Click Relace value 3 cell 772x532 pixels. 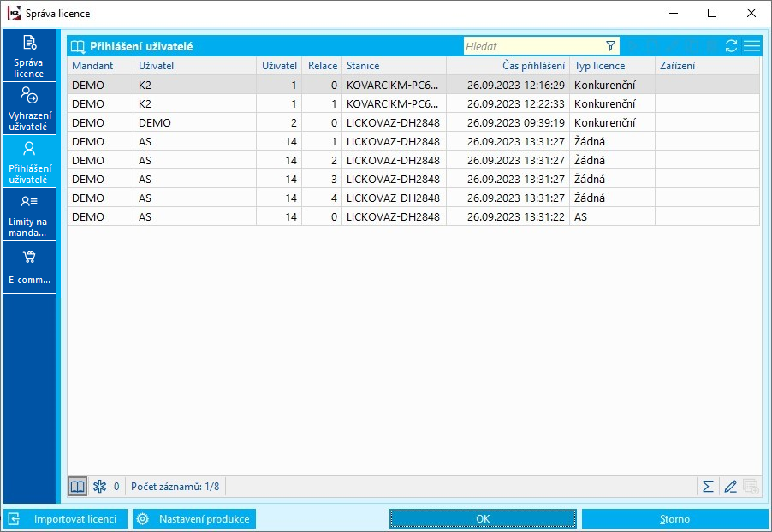point(323,179)
